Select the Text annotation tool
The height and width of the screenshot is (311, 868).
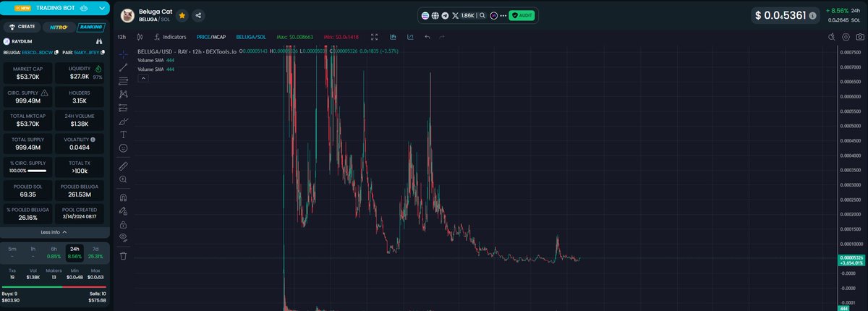(123, 135)
